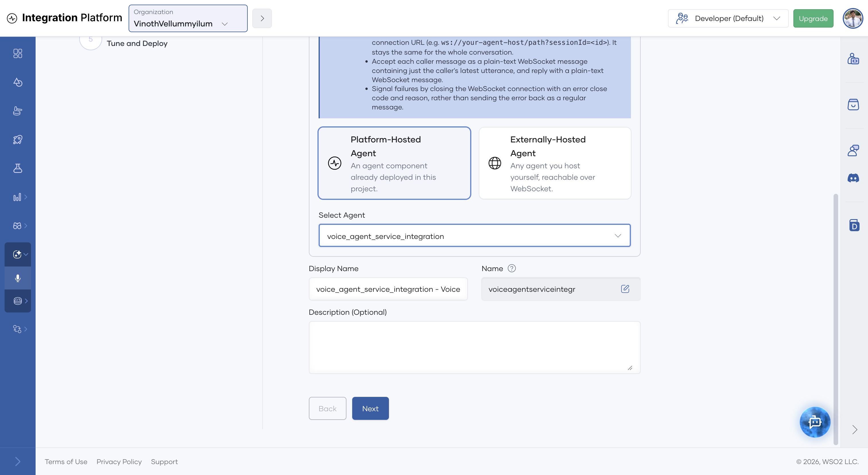Expand the binoculars observability sidebar item
Viewport: 868px width, 475px height.
(20, 225)
